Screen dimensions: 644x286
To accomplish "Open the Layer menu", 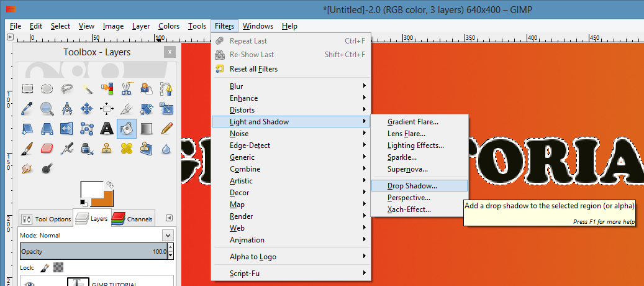I will pos(141,26).
